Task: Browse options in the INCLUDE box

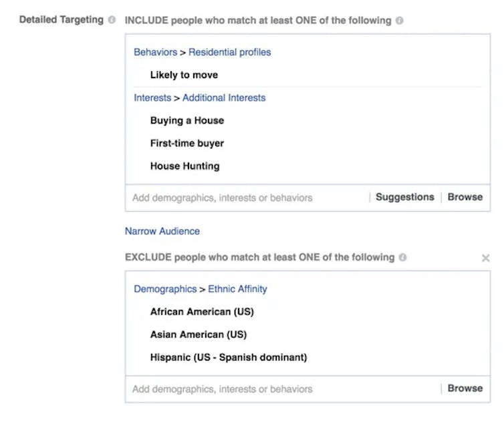Action: tap(465, 197)
